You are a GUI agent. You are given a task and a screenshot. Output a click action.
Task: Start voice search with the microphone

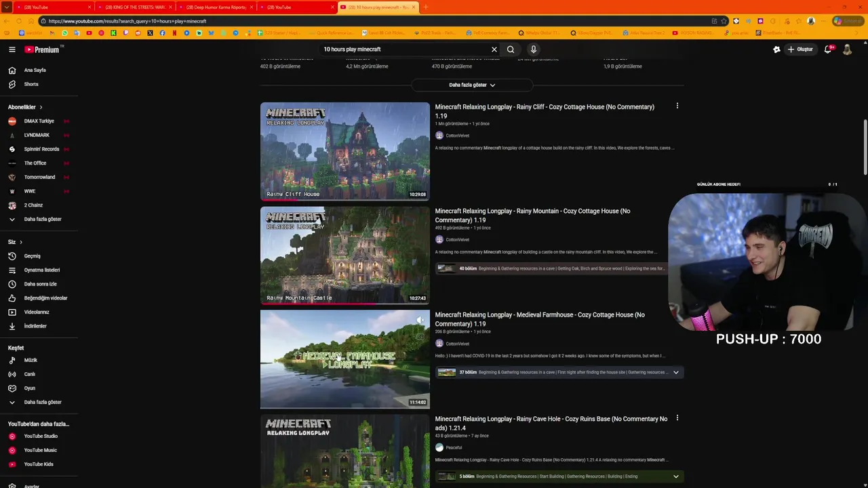[534, 49]
